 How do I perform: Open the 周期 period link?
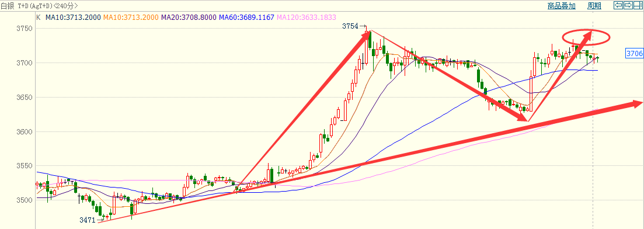(x=594, y=6)
